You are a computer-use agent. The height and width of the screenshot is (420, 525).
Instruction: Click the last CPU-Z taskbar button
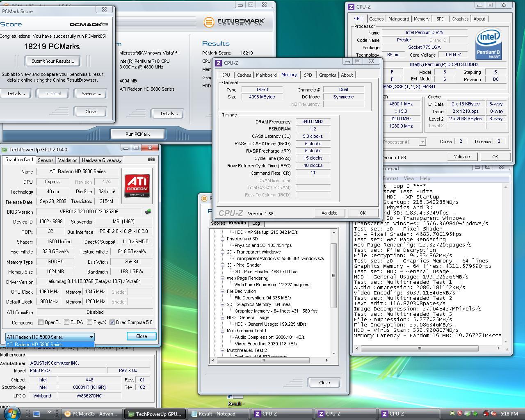coord(408,414)
